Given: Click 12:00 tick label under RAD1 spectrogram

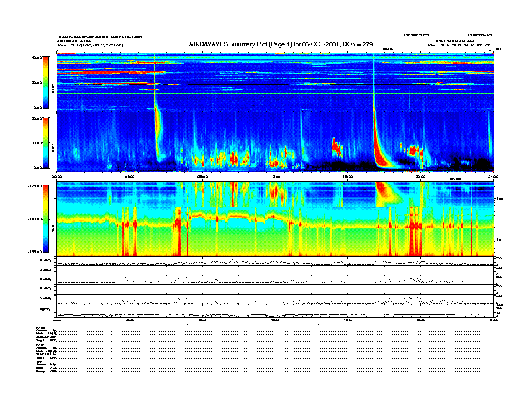Looking at the screenshot, I should [275, 177].
